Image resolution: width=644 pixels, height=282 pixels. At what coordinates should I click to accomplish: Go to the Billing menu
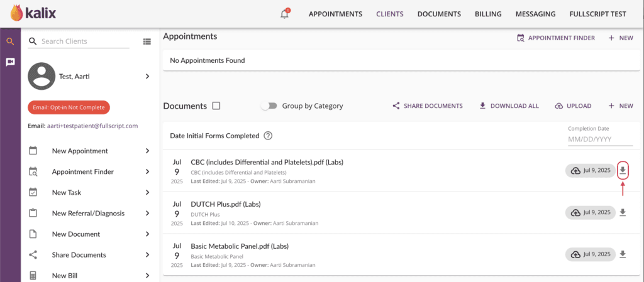click(488, 14)
